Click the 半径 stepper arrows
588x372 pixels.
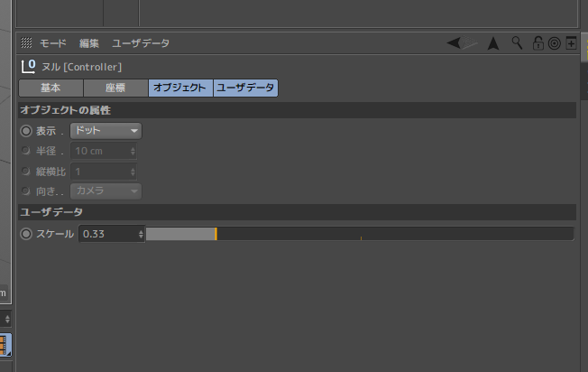pyautogui.click(x=133, y=151)
